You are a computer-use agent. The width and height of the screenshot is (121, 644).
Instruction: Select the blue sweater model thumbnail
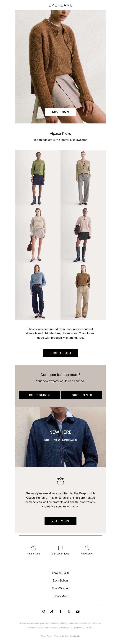click(38, 291)
